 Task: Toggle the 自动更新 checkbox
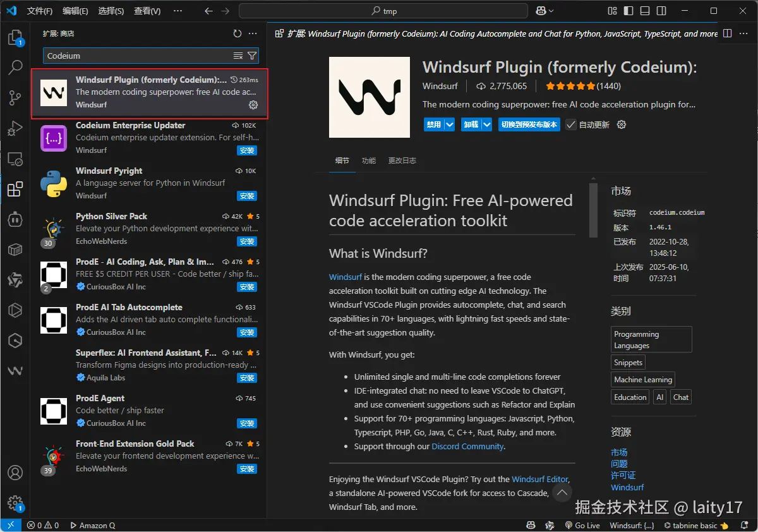[571, 124]
